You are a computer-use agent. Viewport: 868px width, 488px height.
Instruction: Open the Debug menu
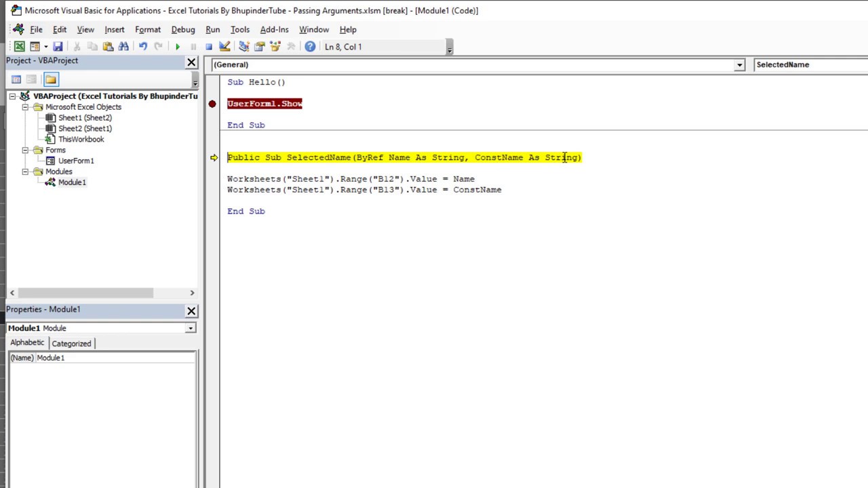coord(183,30)
